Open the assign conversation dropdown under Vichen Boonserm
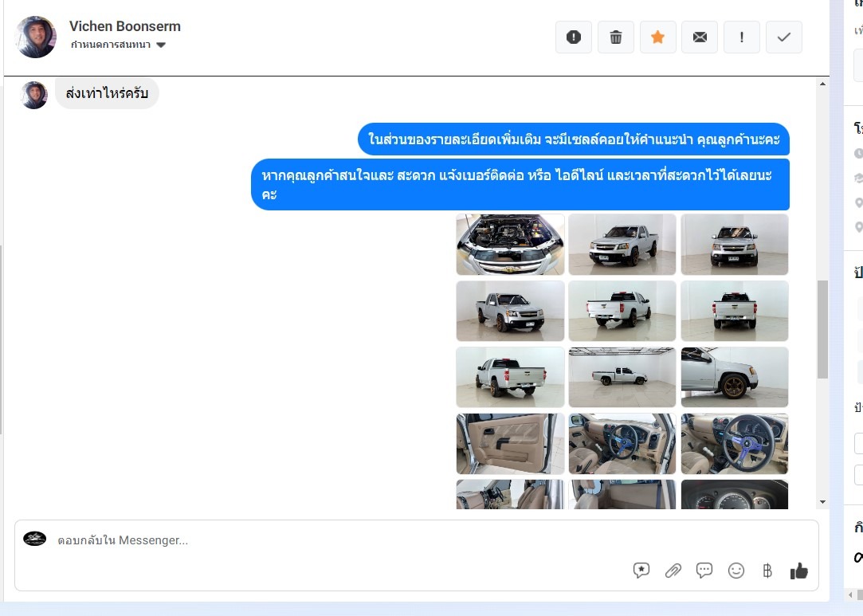The height and width of the screenshot is (616, 863). (118, 45)
